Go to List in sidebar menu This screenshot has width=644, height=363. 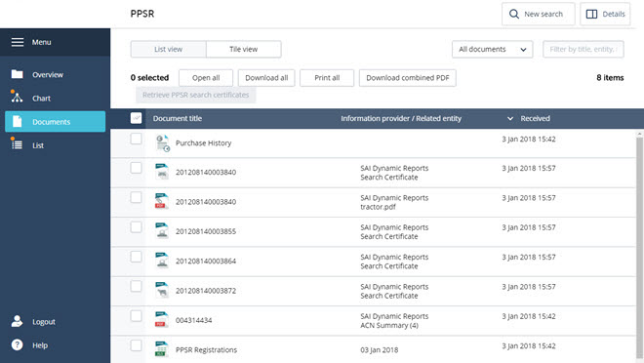(x=55, y=145)
